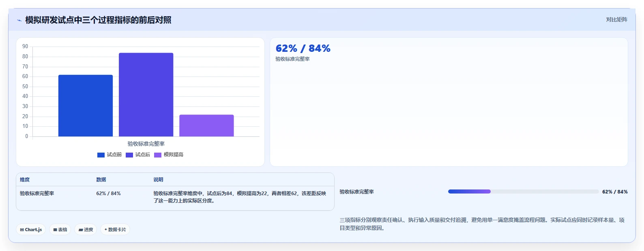Click the 62% / 84% table cell
Screen dimensions: 644x251
pyautogui.click(x=108, y=194)
